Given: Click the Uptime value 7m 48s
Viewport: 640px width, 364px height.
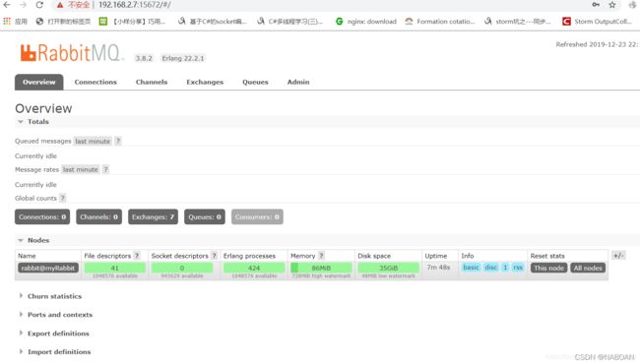Looking at the screenshot, I should coord(439,268).
